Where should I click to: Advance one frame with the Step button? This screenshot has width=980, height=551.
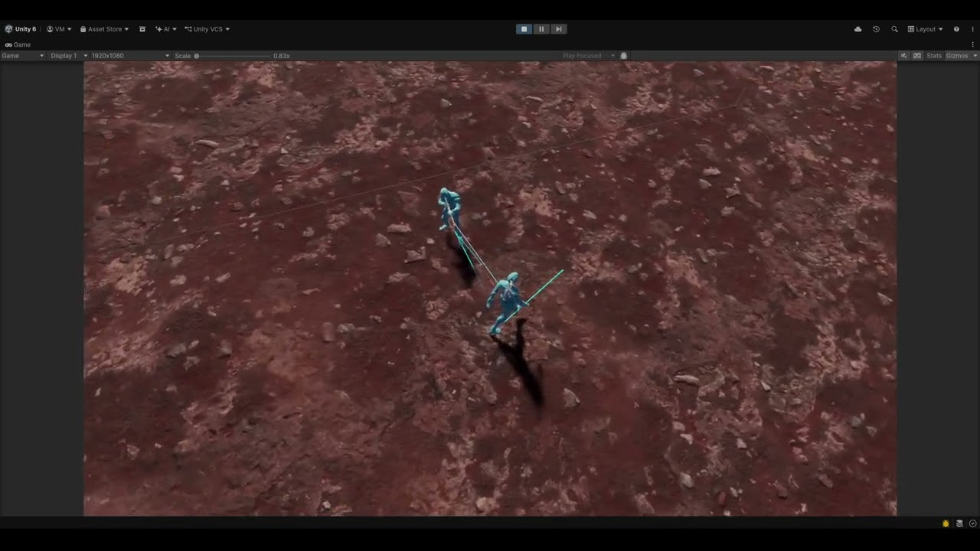559,29
